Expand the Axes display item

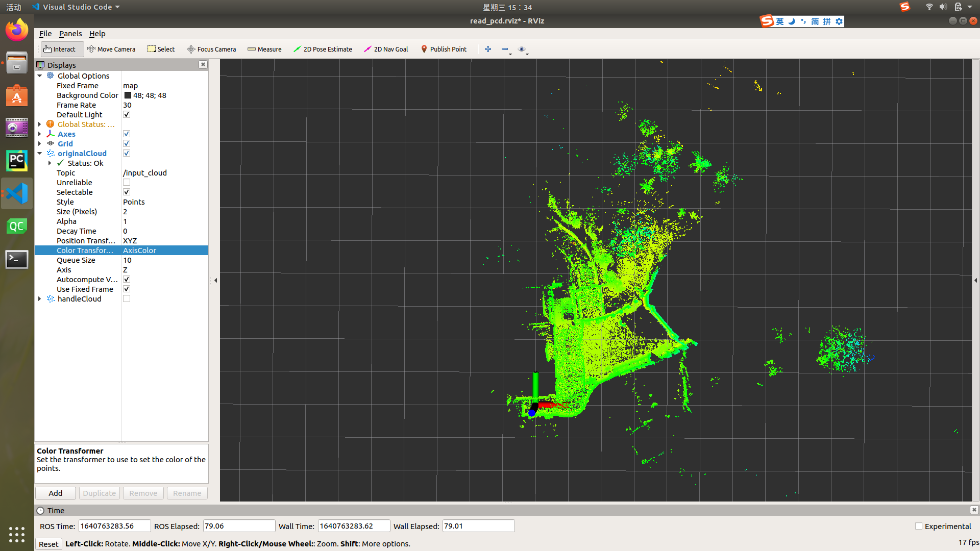(40, 134)
